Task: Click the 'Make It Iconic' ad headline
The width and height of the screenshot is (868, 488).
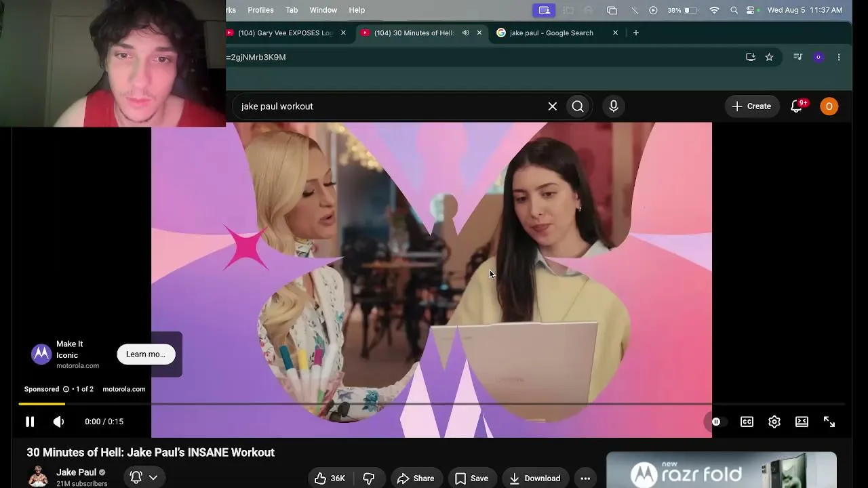Action: pyautogui.click(x=70, y=350)
